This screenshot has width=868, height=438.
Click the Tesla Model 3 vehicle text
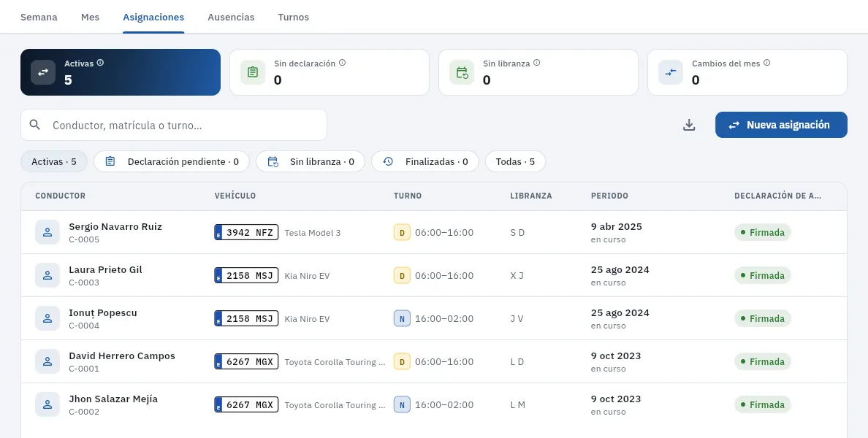313,233
